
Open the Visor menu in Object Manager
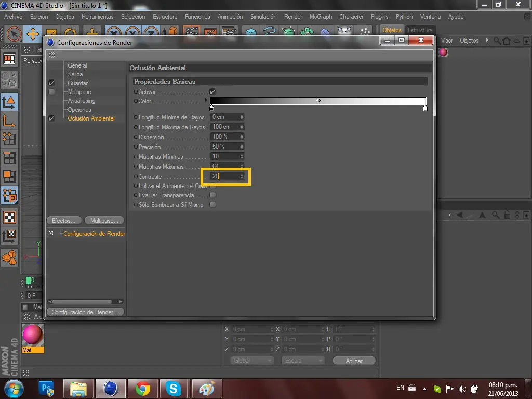[x=447, y=41]
